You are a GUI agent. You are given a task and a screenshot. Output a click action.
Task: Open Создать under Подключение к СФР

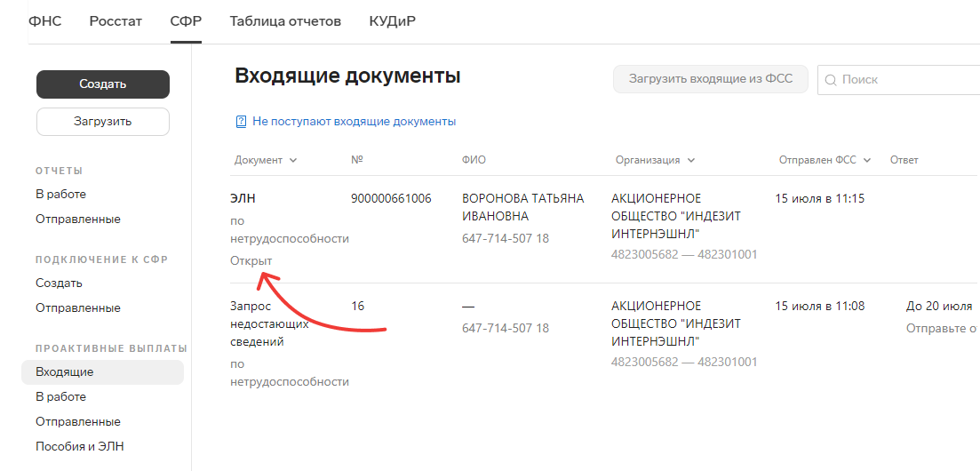coord(59,283)
